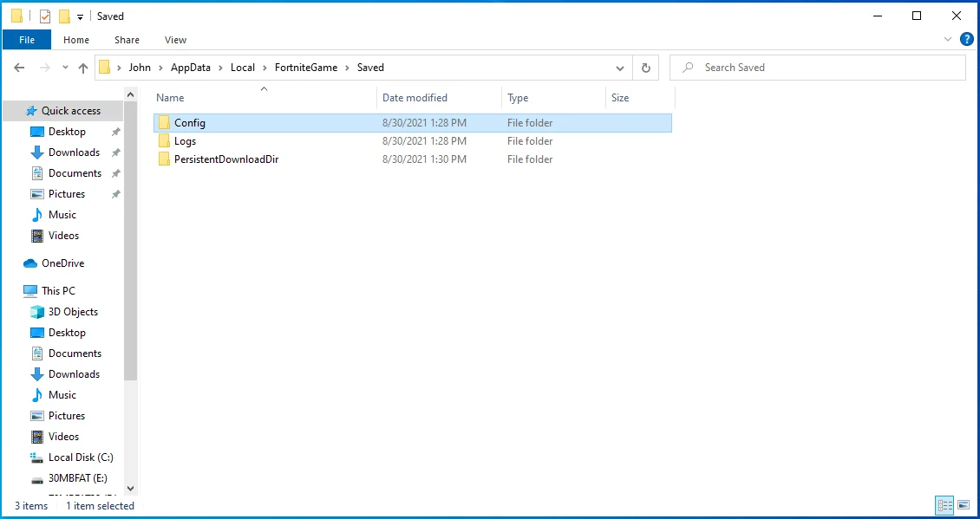Viewport: 980px width, 519px height.
Task: Click the Config folder icon
Action: [x=165, y=123]
